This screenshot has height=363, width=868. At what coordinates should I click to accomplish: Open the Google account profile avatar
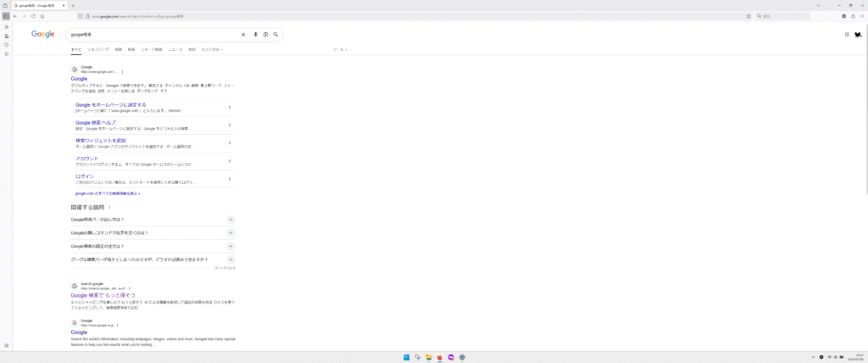pyautogui.click(x=858, y=35)
